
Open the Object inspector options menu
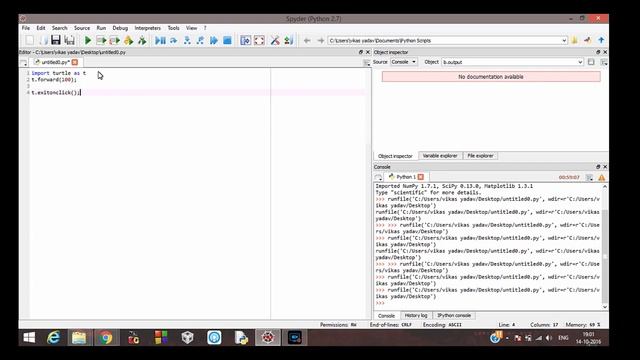click(604, 62)
